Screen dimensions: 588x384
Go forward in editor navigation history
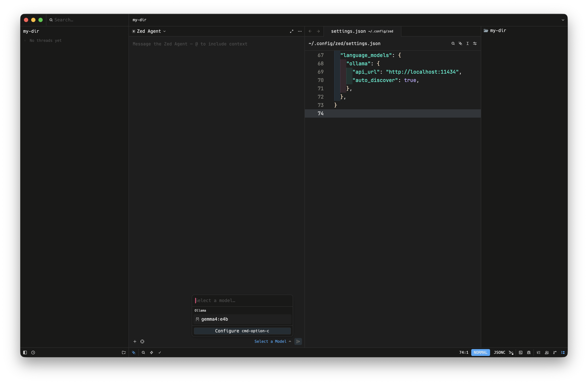[318, 31]
